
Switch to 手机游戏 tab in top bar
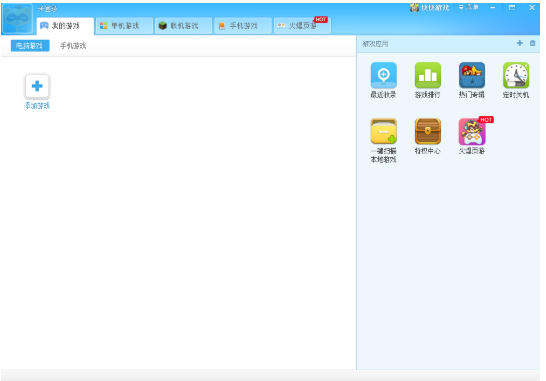pyautogui.click(x=243, y=26)
